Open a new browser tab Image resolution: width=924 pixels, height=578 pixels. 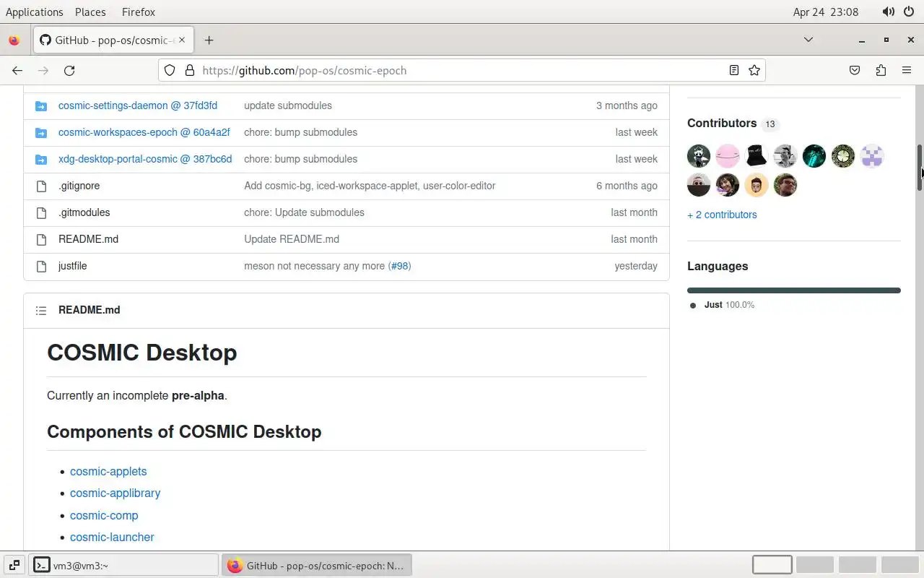(209, 40)
